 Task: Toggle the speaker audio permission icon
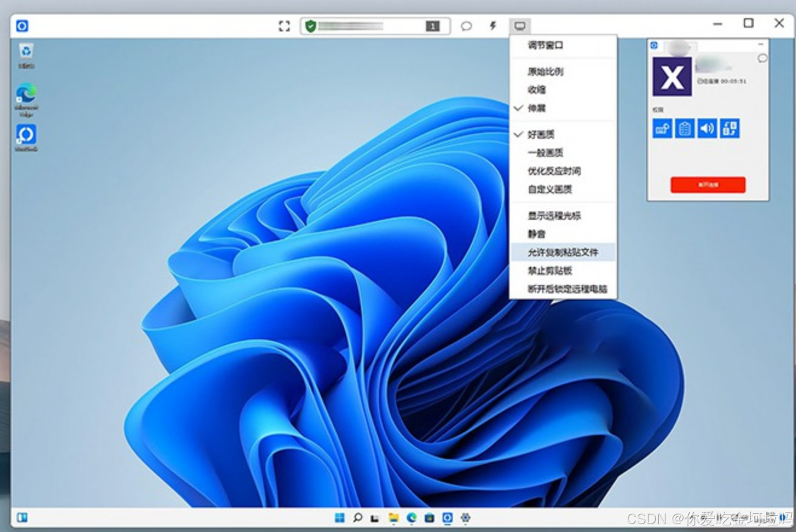point(707,128)
